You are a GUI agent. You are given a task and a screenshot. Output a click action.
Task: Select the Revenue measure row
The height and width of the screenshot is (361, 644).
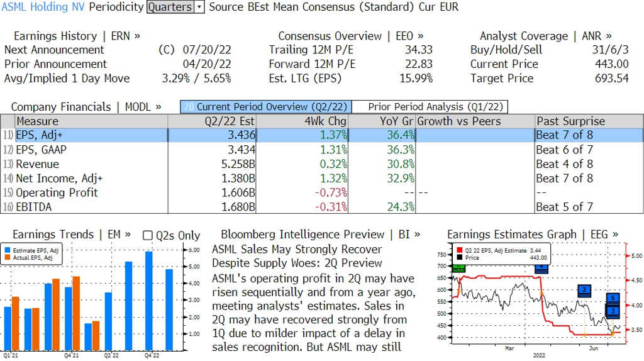322,164
